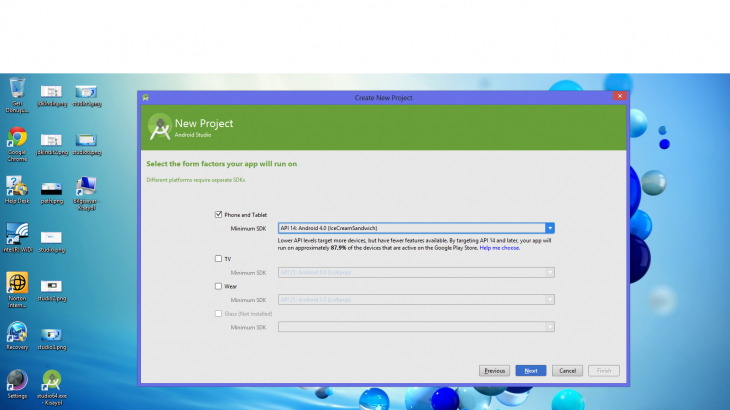Open the Settings desktop shortcut
730x410 pixels.
17,380
